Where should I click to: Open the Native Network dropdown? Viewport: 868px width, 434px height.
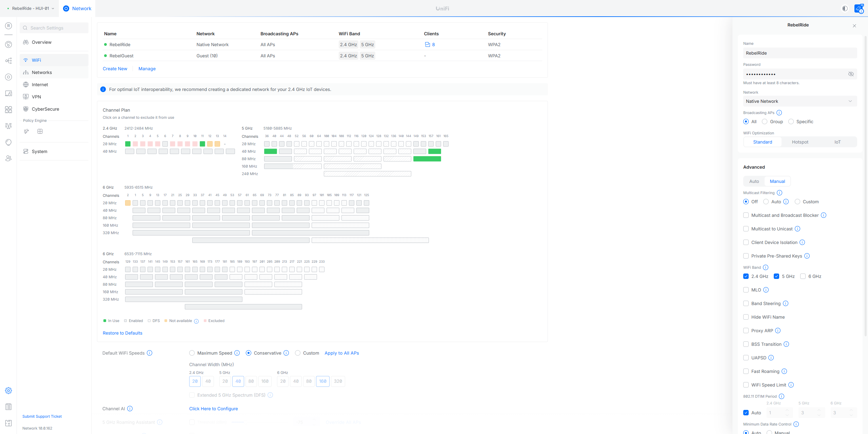click(800, 101)
